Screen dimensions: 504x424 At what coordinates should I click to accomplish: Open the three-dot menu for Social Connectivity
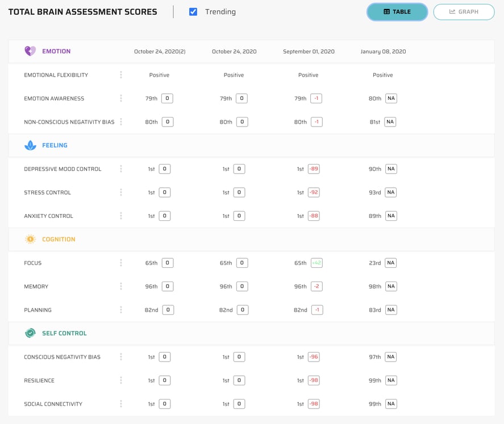coord(120,404)
